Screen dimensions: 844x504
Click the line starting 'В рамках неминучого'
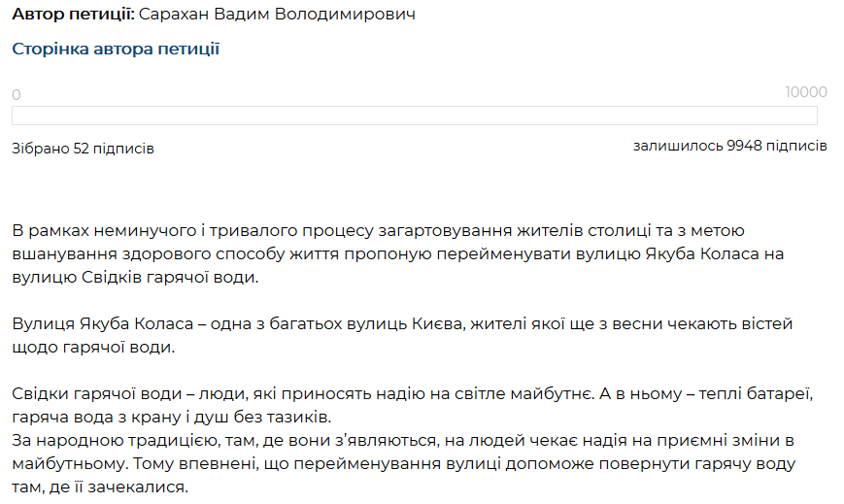pos(379,231)
